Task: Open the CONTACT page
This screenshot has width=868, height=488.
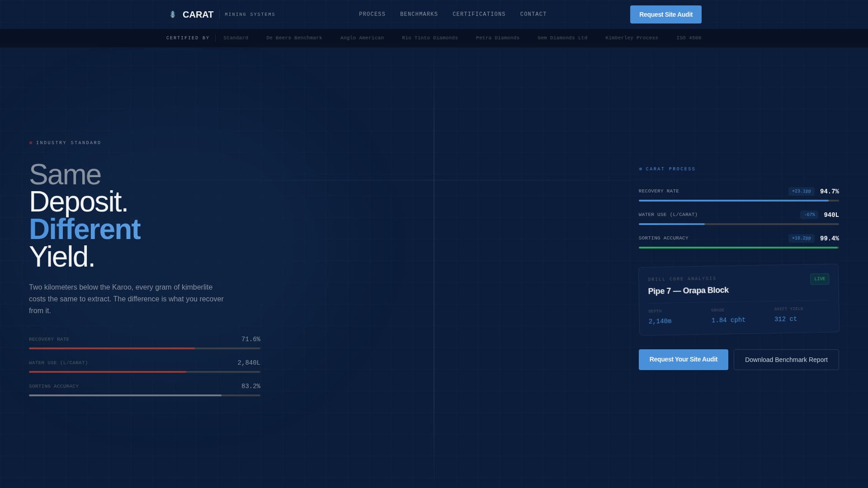Action: click(533, 14)
